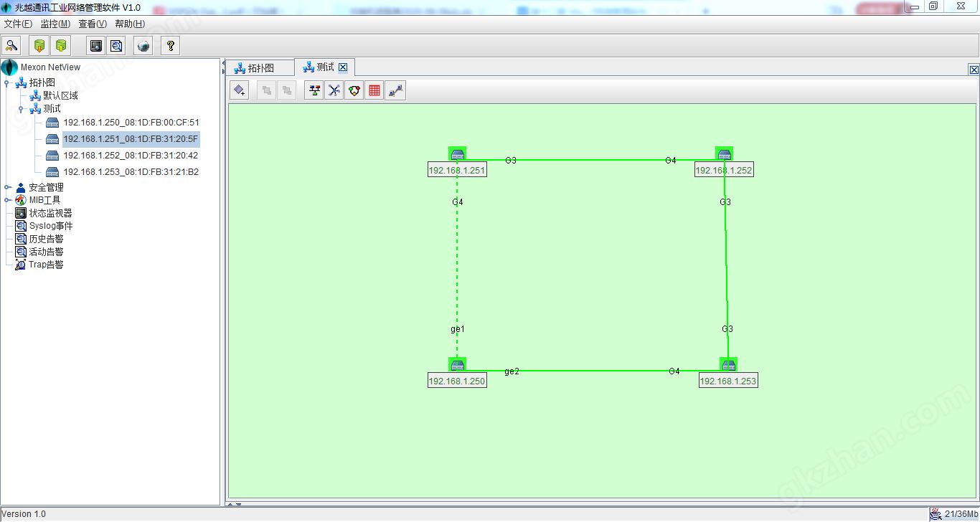Apply the star layout topology icon

point(334,90)
